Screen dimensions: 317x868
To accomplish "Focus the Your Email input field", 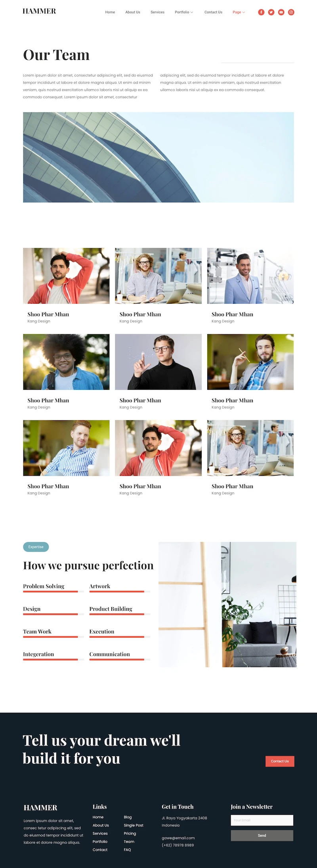I will tap(262, 820).
